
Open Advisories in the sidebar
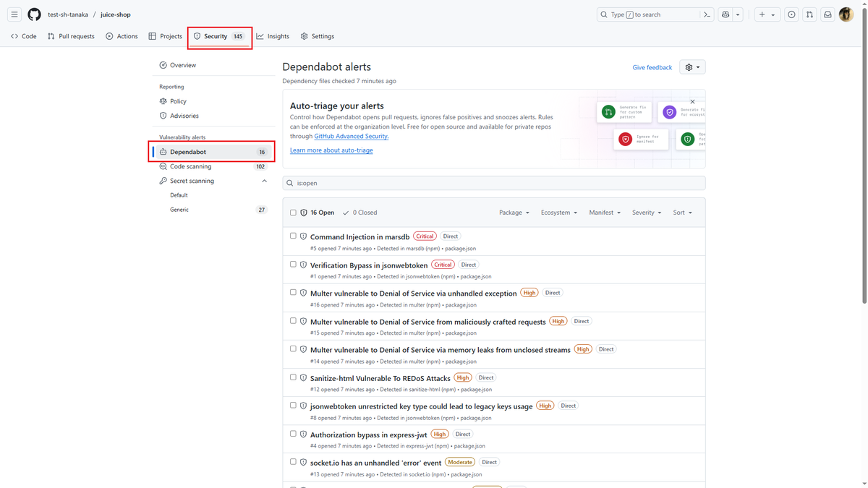point(213,116)
